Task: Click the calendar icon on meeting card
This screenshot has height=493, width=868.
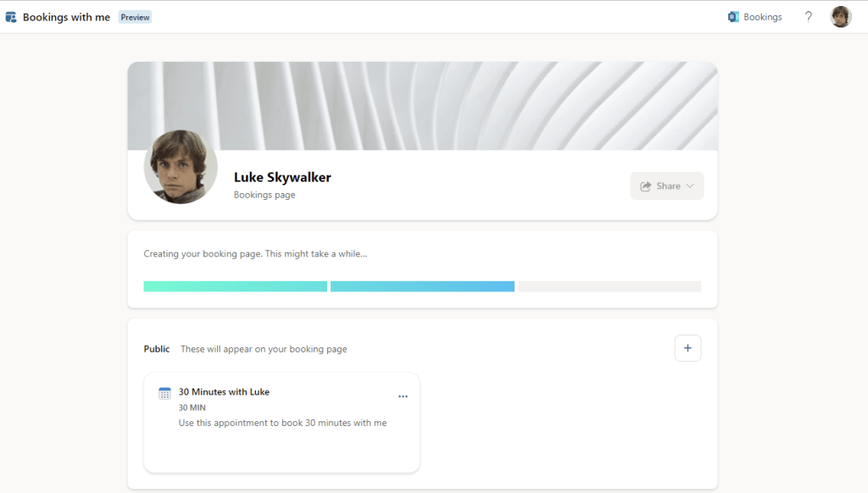Action: coord(164,393)
